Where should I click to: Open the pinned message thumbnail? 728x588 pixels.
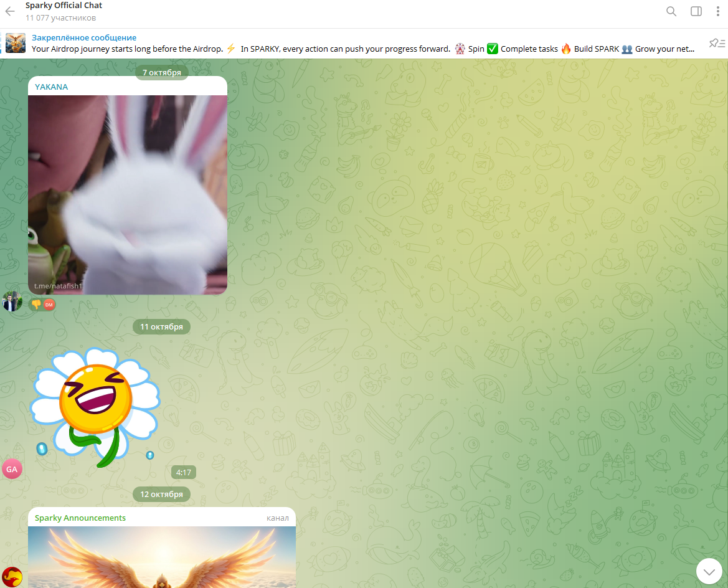16,43
